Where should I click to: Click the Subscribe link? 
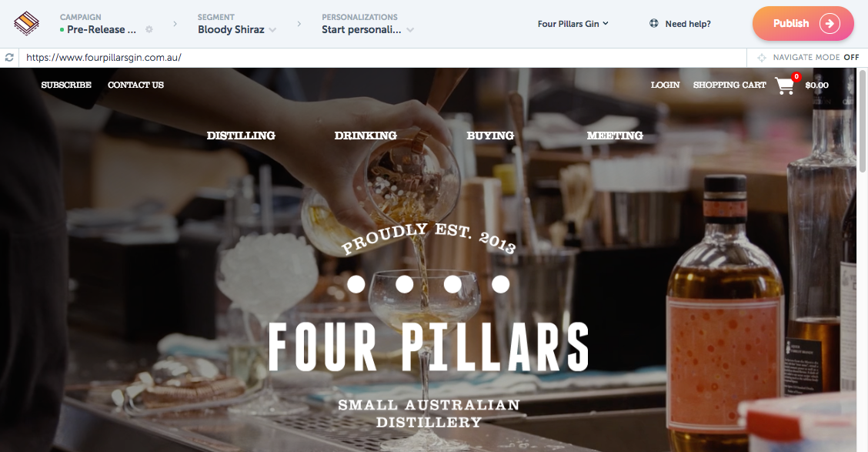pyautogui.click(x=66, y=85)
